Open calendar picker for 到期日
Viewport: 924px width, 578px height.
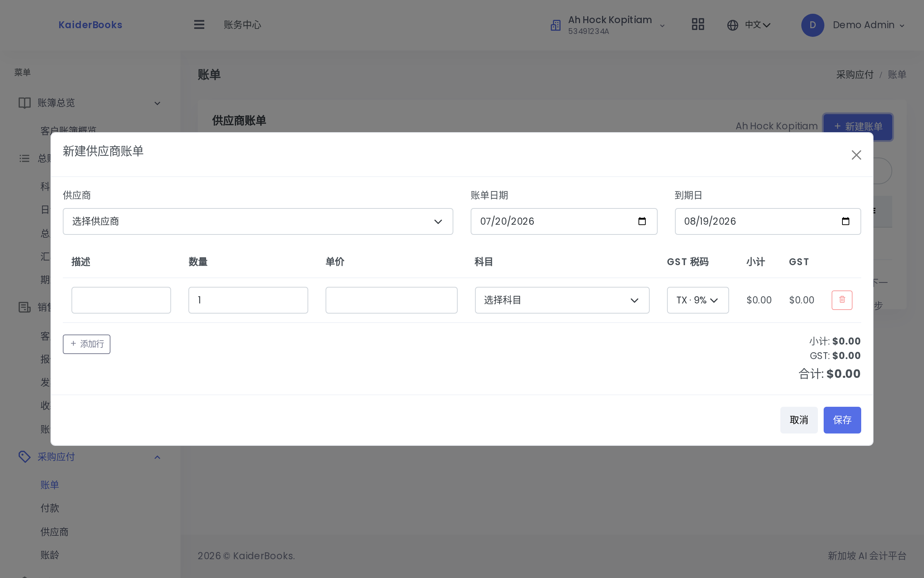pos(845,221)
